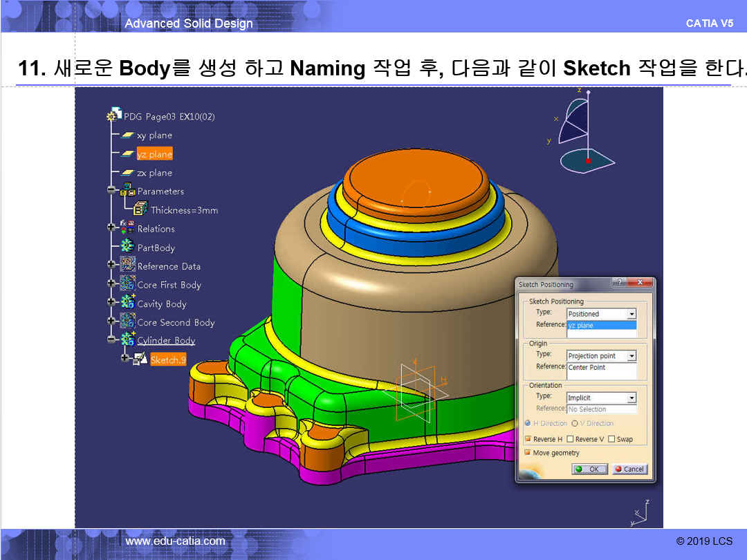Viewport: 747px width, 560px height.
Task: Toggle the Move geometry checkbox
Action: point(528,453)
